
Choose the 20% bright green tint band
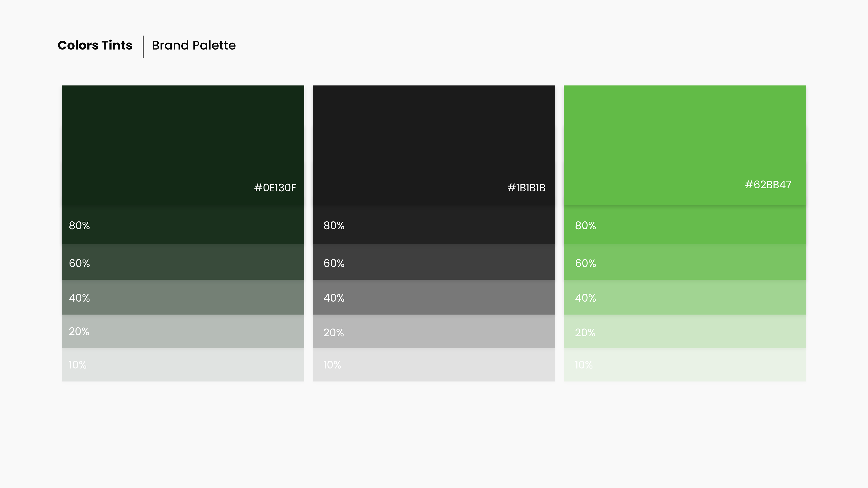pos(685,331)
